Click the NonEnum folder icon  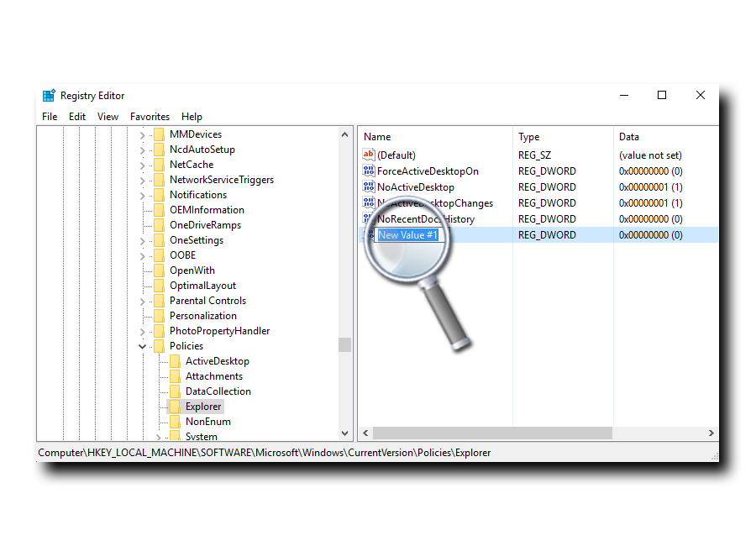[175, 422]
